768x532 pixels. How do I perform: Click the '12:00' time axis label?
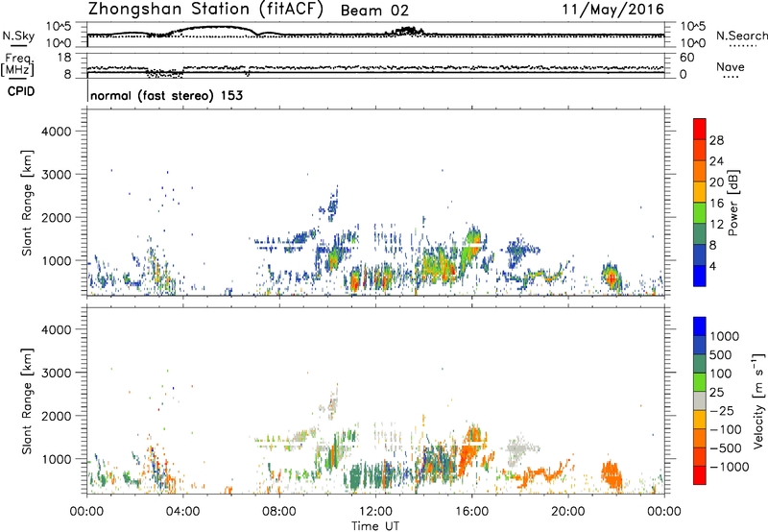[x=375, y=512]
